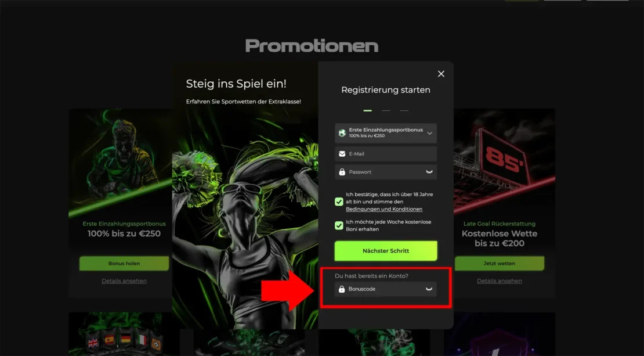
Task: Focus the E-Mail input field
Action: pos(386,154)
